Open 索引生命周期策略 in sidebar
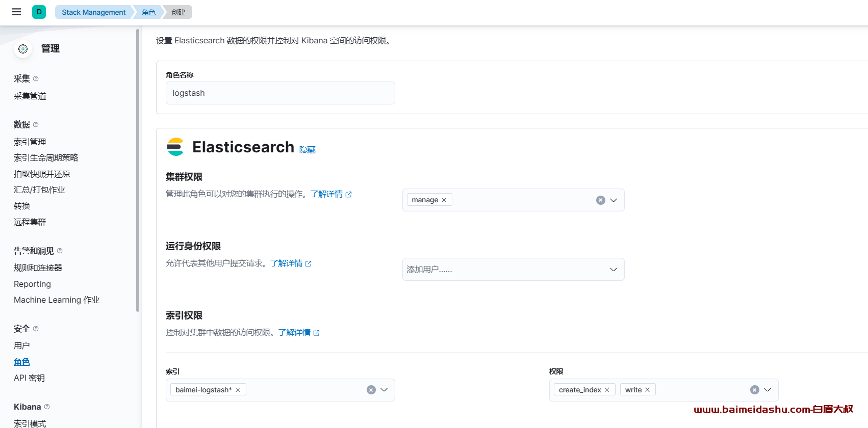 tap(46, 158)
